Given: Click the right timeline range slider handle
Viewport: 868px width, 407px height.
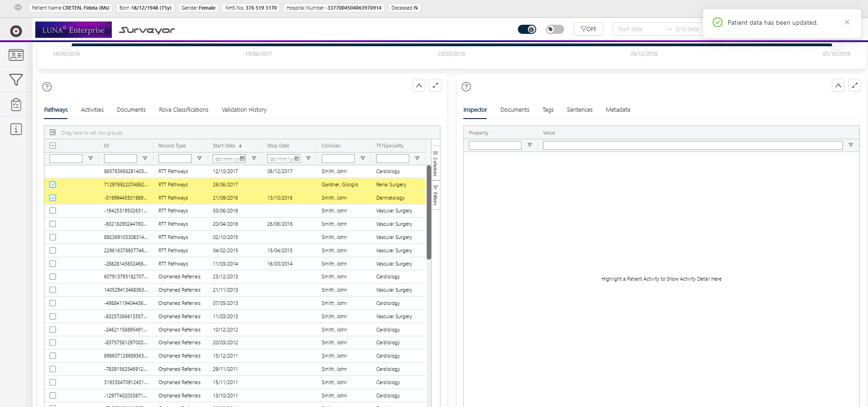Looking at the screenshot, I should (837, 45).
